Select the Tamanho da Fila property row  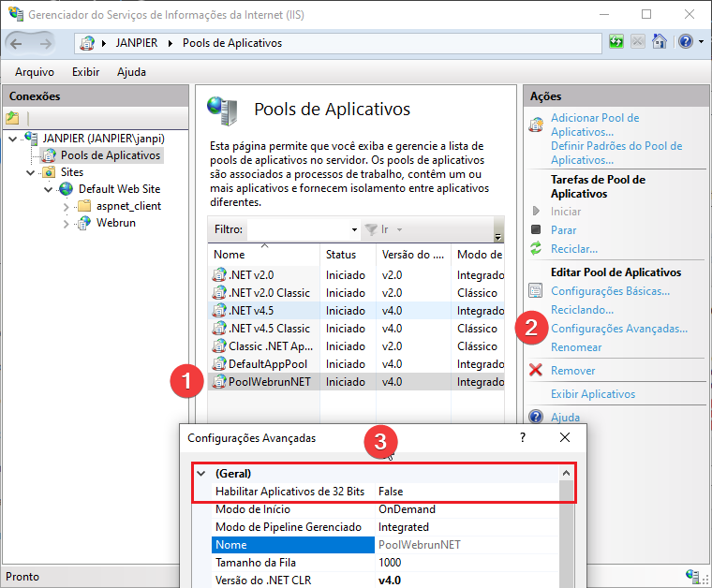[x=385, y=562]
